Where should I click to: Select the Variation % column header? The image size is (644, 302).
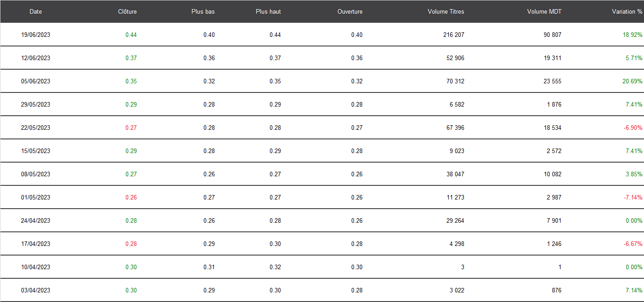627,11
